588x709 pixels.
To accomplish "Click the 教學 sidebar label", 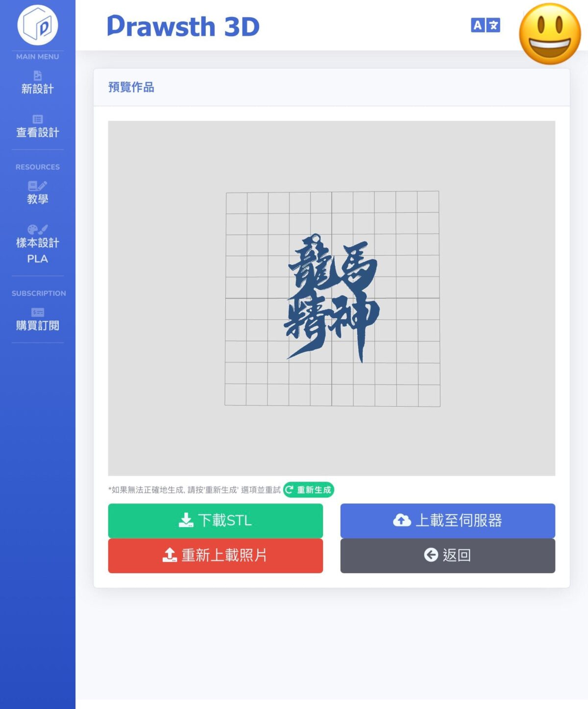I will point(38,199).
